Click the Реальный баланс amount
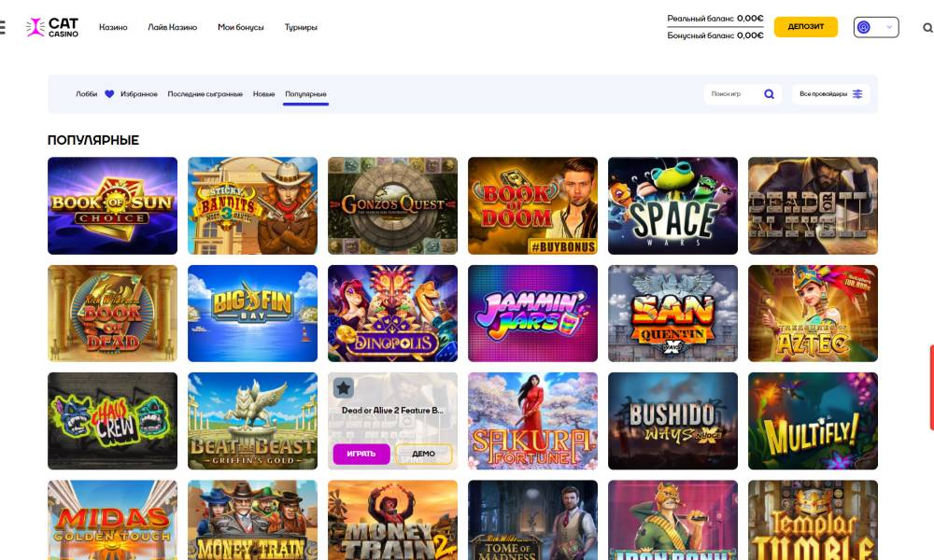This screenshot has width=934, height=560. click(750, 19)
